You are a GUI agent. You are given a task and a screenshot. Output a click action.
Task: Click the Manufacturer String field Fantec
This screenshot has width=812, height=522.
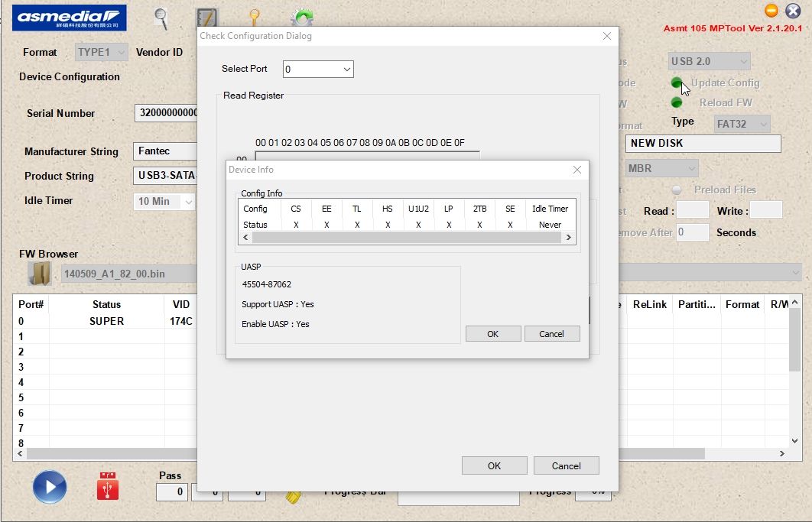click(x=166, y=151)
